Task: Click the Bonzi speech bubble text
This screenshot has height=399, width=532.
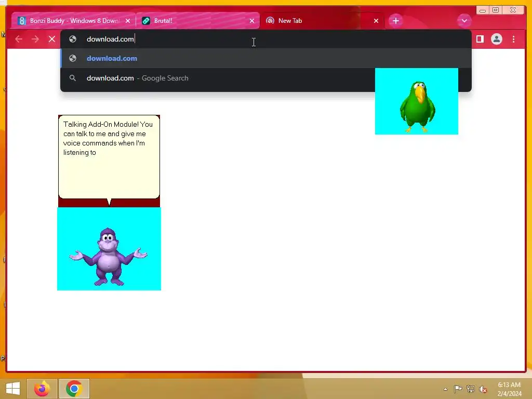Action: point(108,138)
